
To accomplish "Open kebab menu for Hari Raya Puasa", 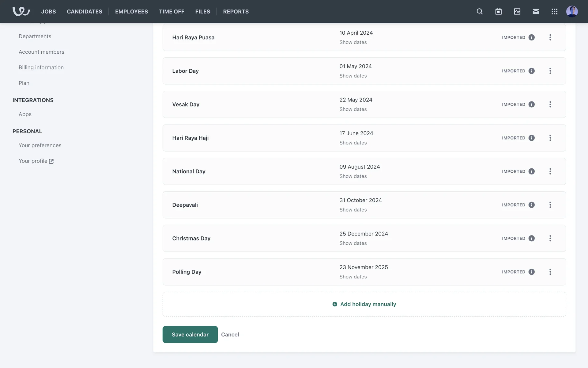I will click(x=550, y=37).
